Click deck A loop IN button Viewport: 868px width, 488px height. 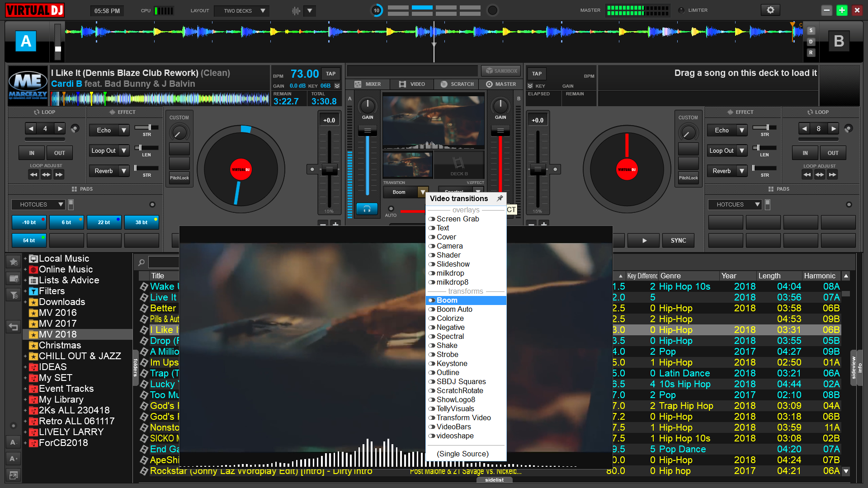pos(32,153)
